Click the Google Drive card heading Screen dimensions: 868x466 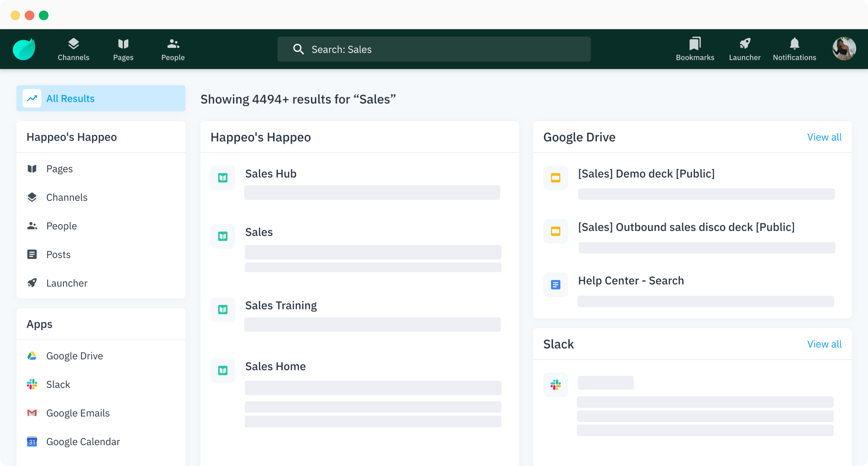[x=579, y=137]
